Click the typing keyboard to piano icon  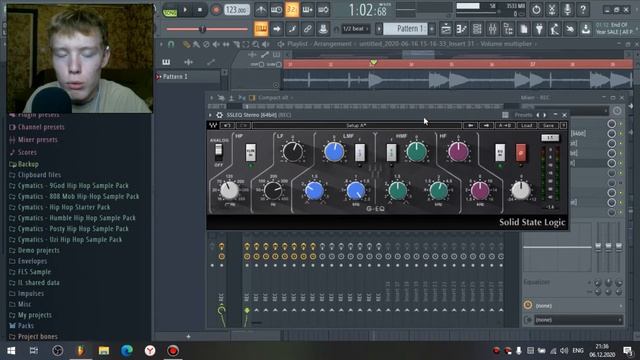(x=261, y=29)
